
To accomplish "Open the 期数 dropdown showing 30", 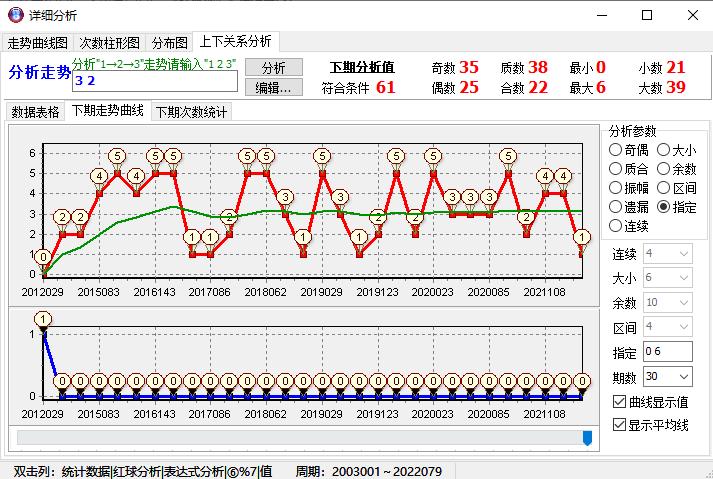I will pos(668,377).
